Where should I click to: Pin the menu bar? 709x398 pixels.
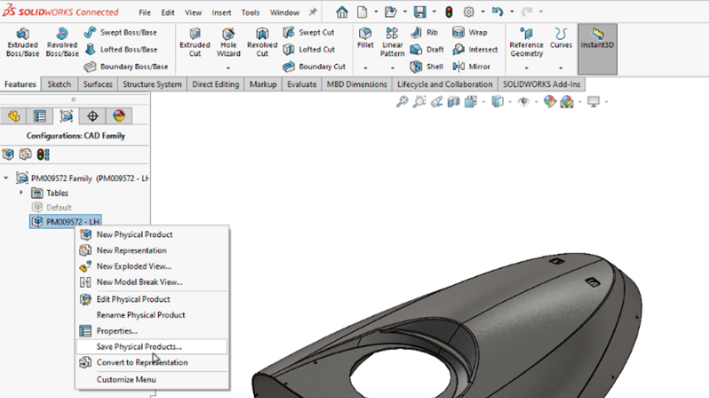click(x=313, y=12)
